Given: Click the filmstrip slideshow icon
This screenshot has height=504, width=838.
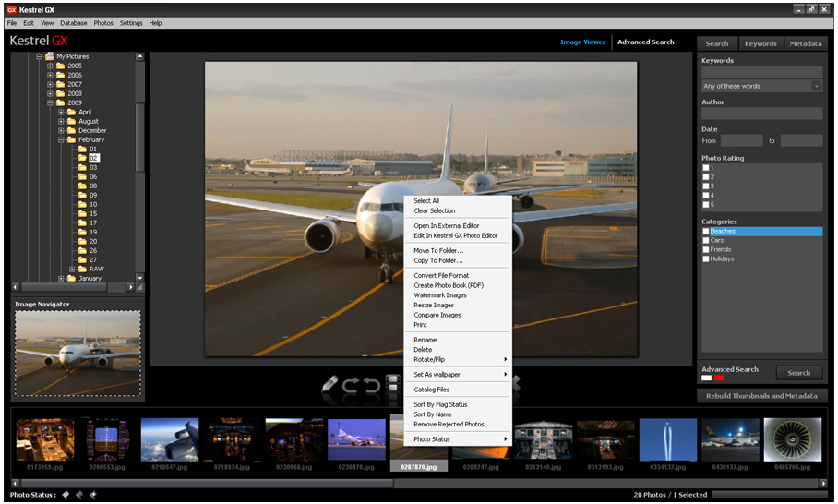Looking at the screenshot, I should pos(393,384).
